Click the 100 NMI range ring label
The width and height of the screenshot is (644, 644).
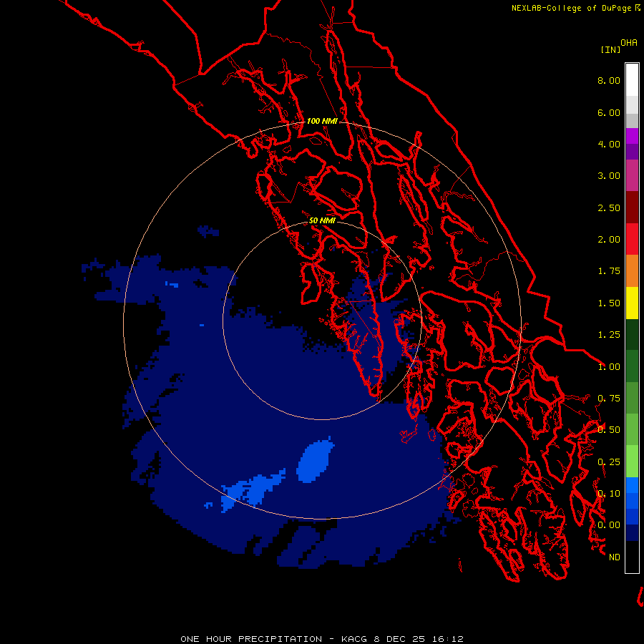click(x=322, y=121)
